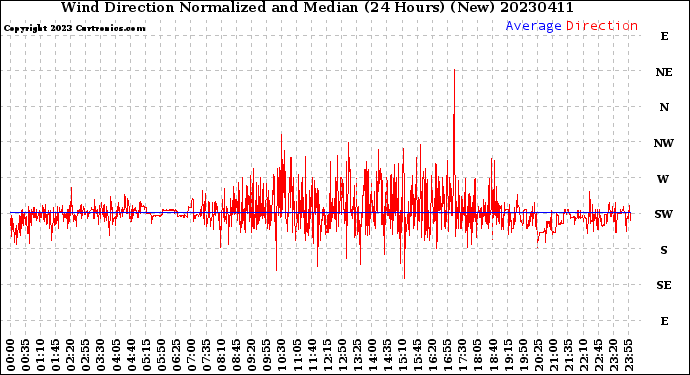Screen dimensions: 690x375
Task: Click the 08:10 time label
Action: (221, 355)
